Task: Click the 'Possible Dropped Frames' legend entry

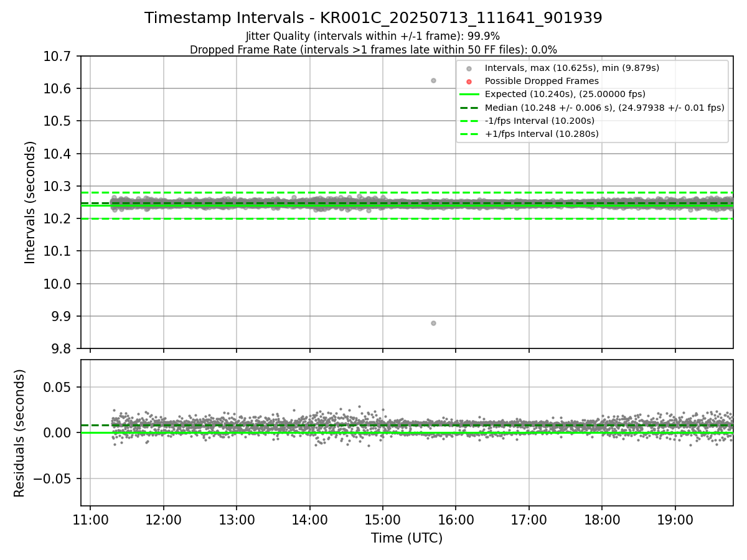Action: coord(542,81)
